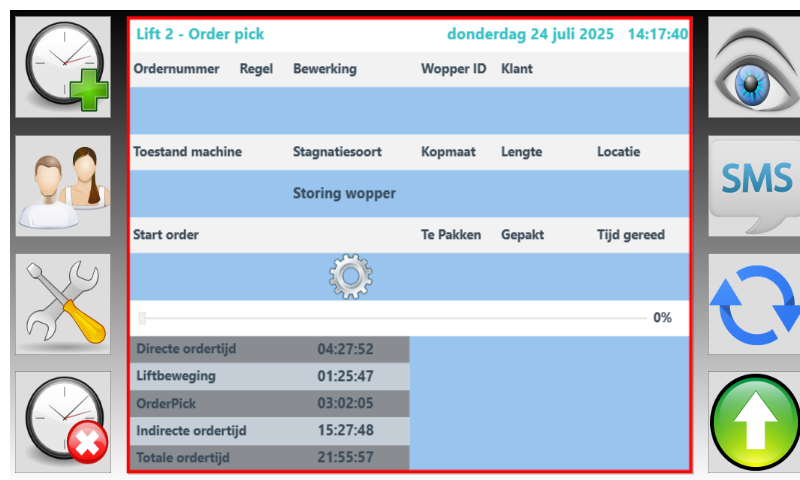
Task: Click the progress slider handle at 0%
Action: pyautogui.click(x=143, y=318)
